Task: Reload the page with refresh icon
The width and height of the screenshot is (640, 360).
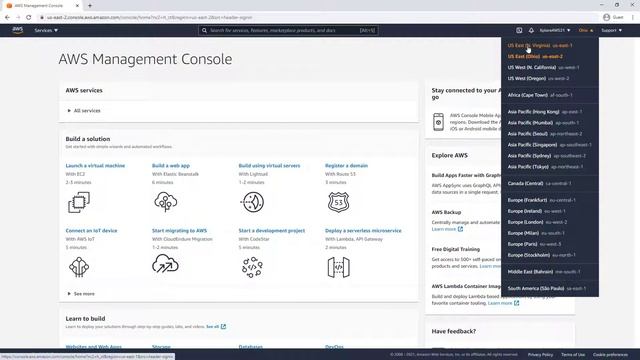Action: (x=29, y=18)
